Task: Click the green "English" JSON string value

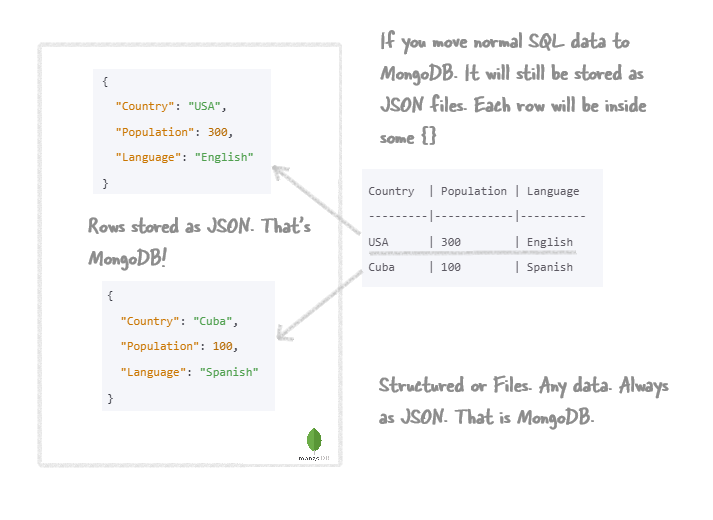Action: 224,157
